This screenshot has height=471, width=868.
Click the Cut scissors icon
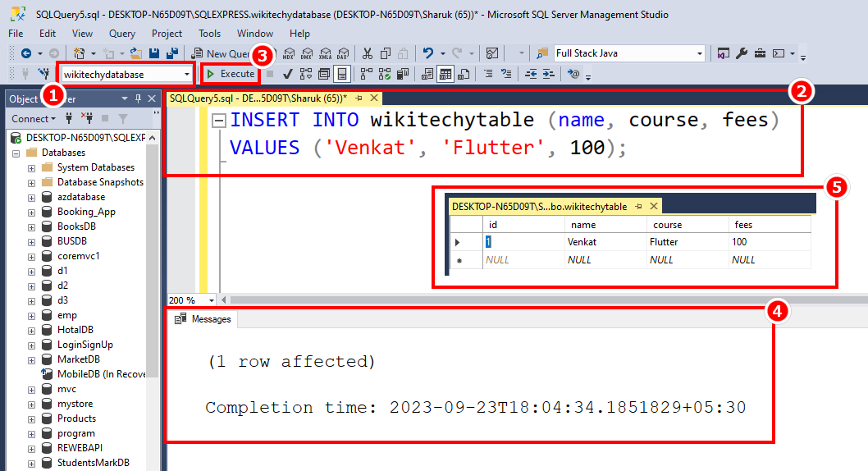pos(367,53)
